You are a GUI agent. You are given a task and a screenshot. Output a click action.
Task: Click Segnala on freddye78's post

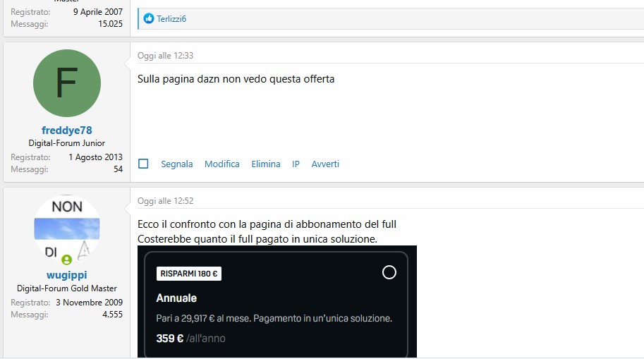coord(176,164)
